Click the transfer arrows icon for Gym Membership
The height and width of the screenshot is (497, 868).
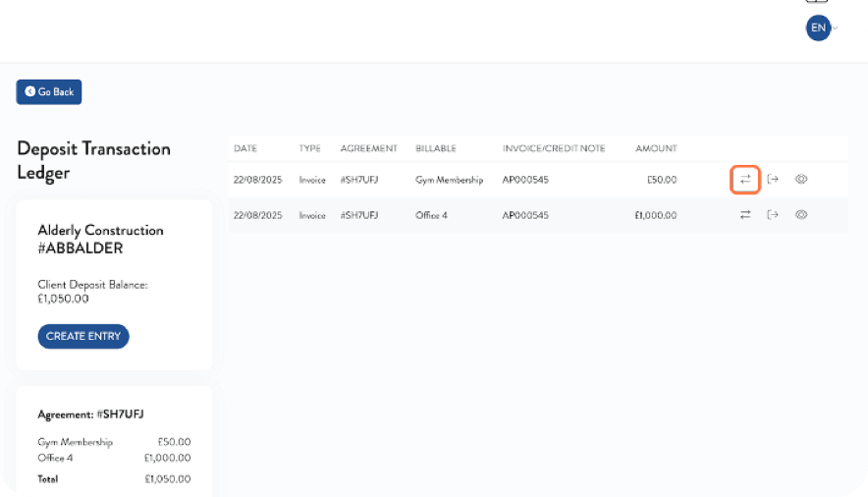coord(745,180)
